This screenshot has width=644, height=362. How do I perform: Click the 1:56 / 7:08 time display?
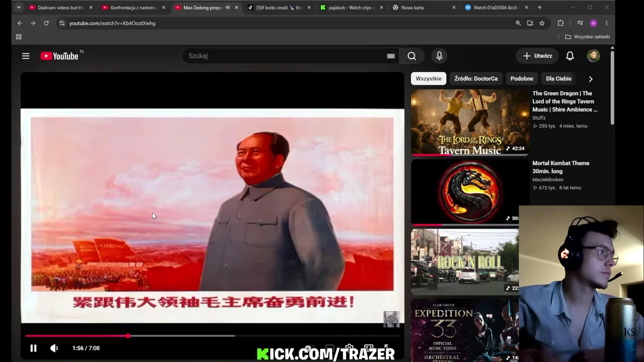tap(86, 348)
